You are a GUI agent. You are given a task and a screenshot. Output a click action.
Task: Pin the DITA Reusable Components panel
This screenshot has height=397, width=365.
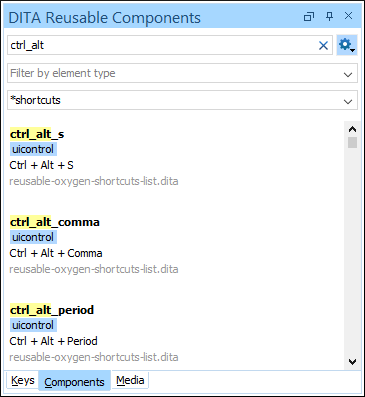tap(329, 16)
